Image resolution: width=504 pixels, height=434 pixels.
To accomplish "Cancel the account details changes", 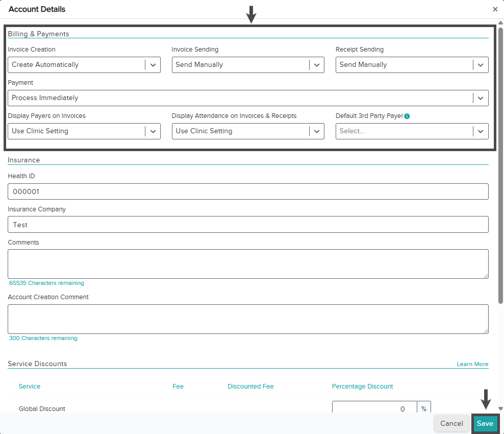I will (x=451, y=423).
